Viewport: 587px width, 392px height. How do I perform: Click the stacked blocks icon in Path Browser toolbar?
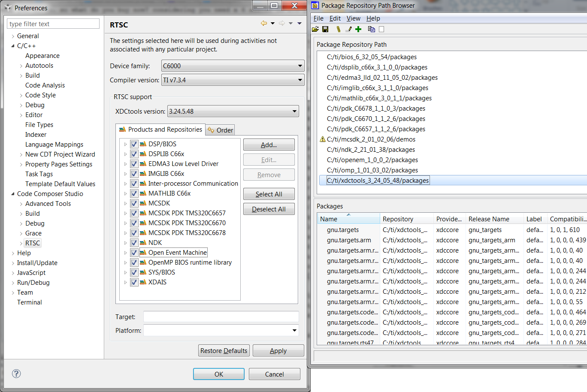click(339, 29)
